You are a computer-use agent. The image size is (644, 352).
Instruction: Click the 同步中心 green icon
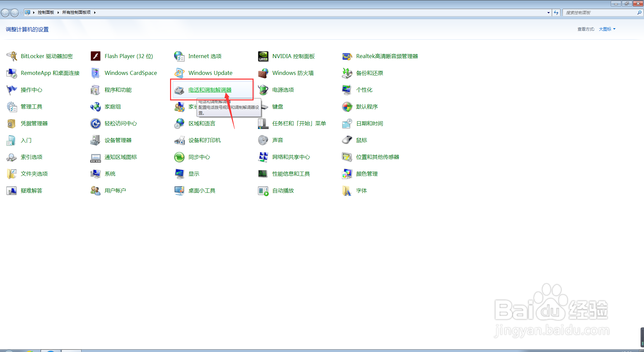(179, 157)
